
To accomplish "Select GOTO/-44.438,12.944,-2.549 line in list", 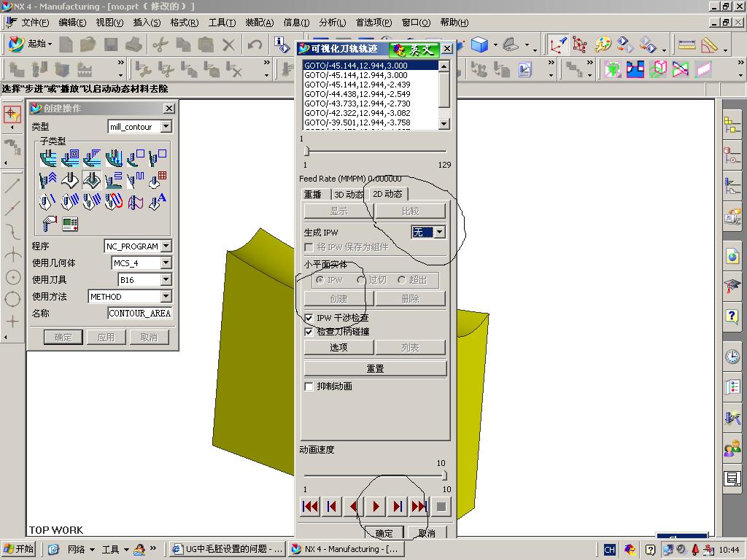I will click(x=370, y=94).
